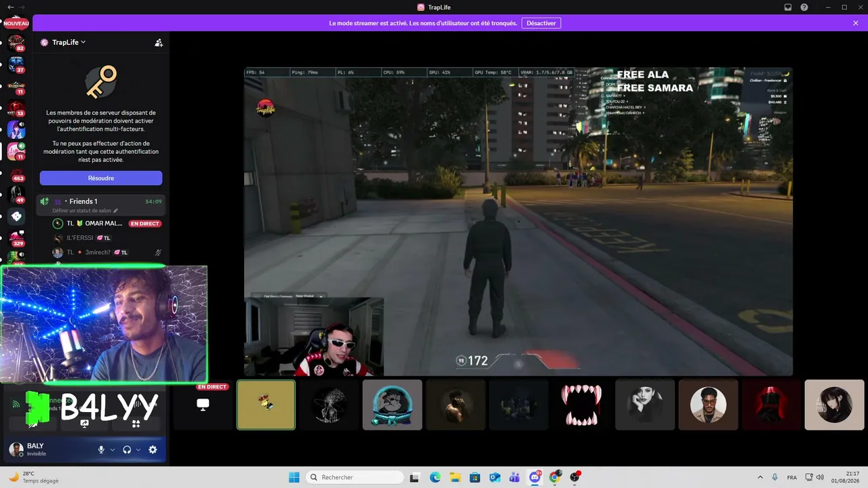Open the FRA keyboard language selector

[x=792, y=477]
